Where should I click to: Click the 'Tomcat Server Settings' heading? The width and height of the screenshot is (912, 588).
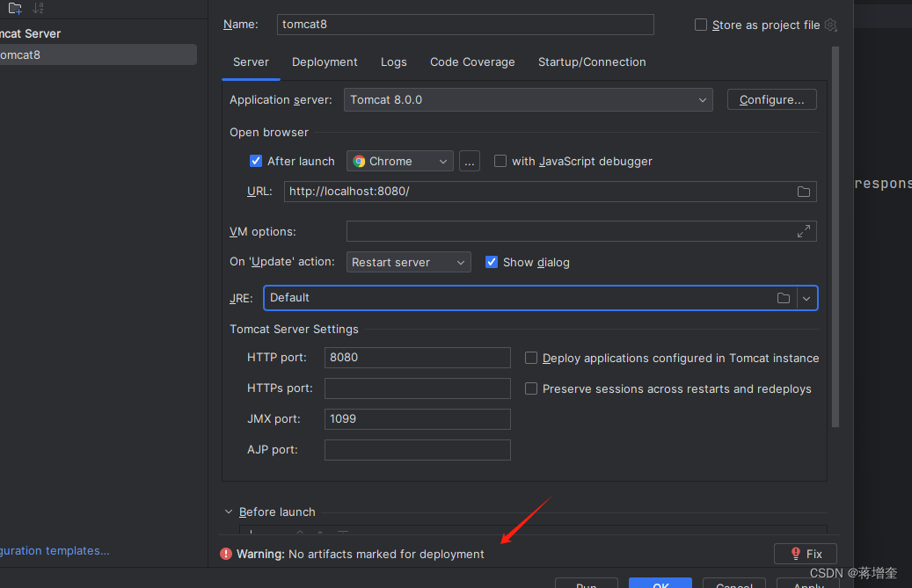click(294, 330)
